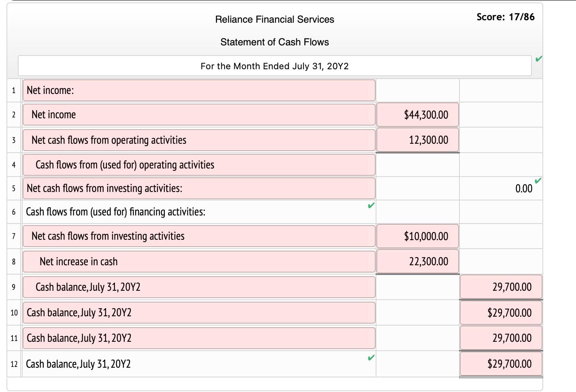
Task: Click row 6 text 'Cash flows from (used for) financing activities:'
Action: tap(115, 212)
